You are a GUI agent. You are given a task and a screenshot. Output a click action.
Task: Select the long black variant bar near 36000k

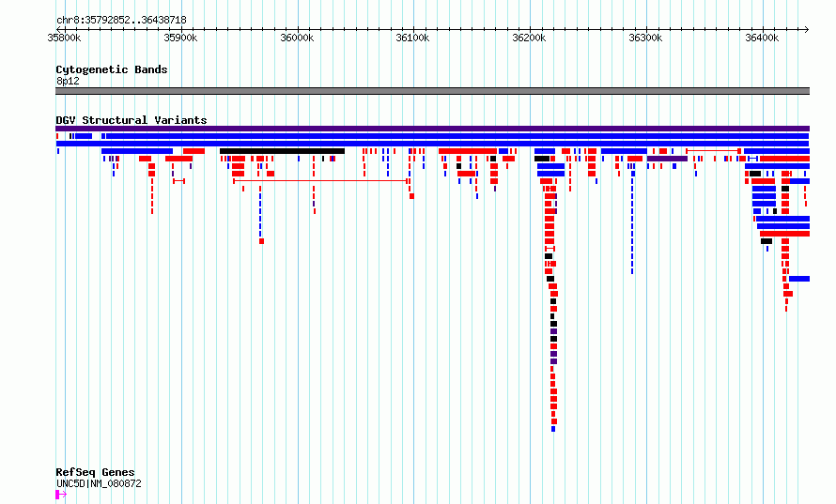click(x=282, y=151)
